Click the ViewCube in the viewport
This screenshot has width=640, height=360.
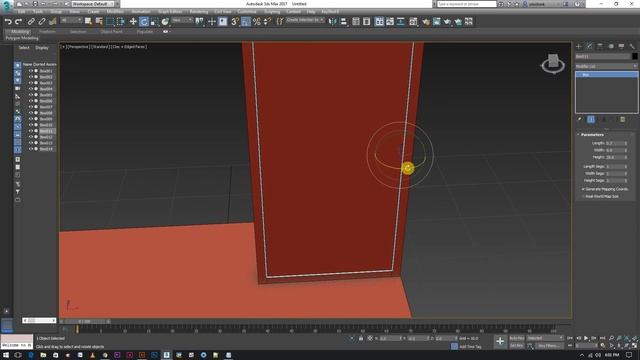pyautogui.click(x=553, y=64)
